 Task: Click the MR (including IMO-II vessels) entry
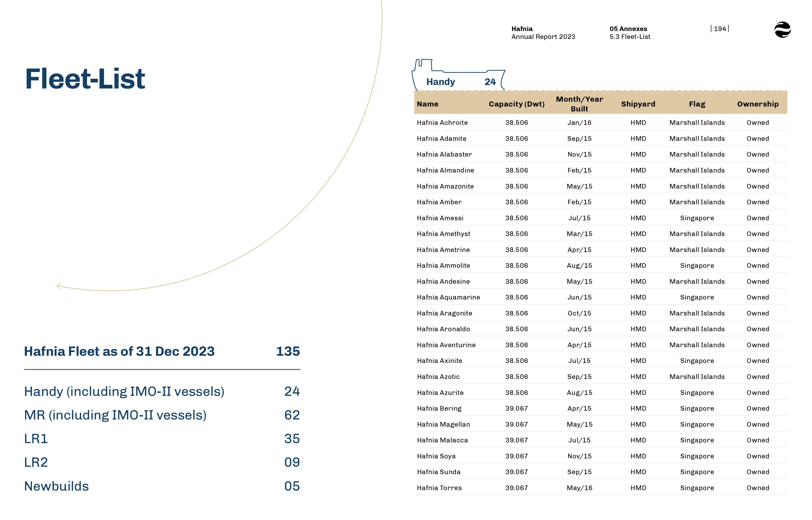click(x=115, y=415)
